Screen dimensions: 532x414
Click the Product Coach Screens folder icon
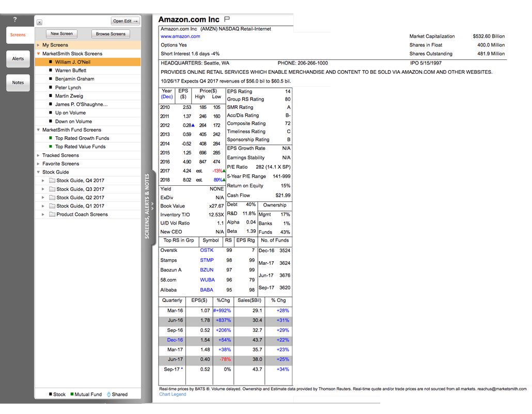tap(52, 214)
